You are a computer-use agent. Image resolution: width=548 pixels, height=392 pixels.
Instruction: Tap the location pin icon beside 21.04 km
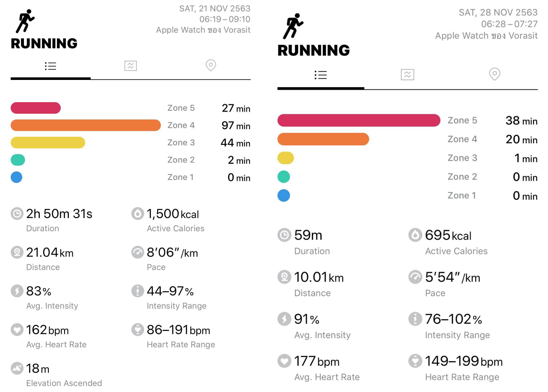tap(17, 253)
